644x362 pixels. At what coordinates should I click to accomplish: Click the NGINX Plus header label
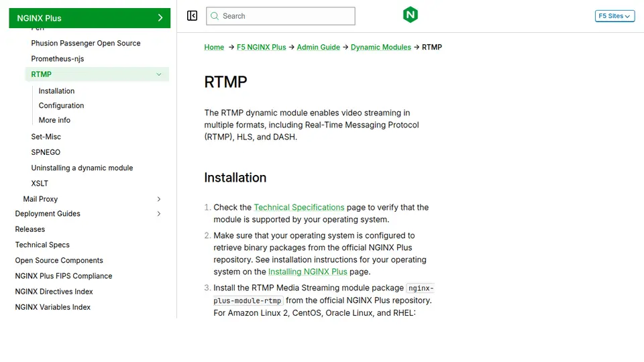click(x=39, y=18)
